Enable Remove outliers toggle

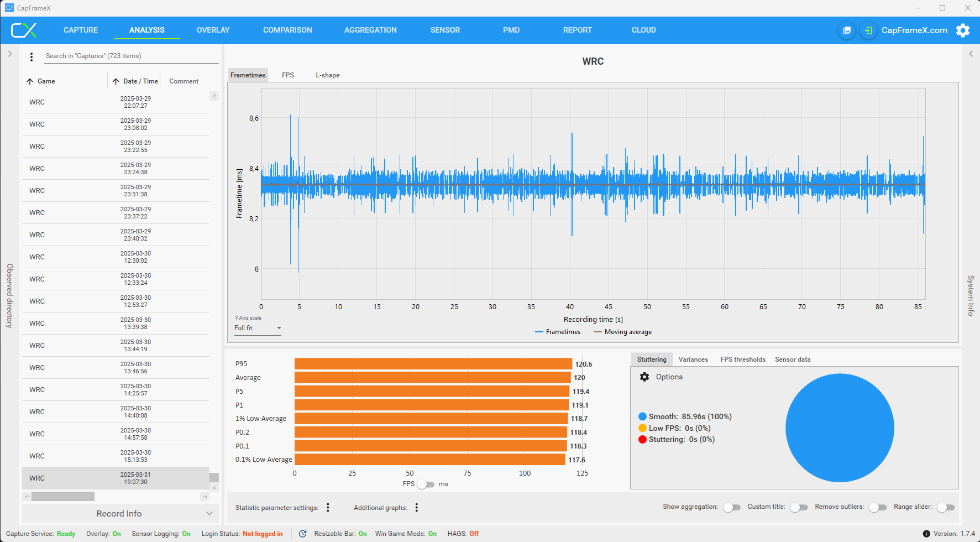coord(877,507)
